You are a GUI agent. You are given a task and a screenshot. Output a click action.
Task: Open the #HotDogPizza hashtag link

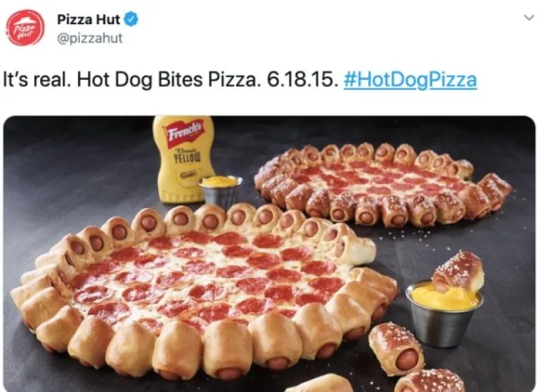[410, 79]
